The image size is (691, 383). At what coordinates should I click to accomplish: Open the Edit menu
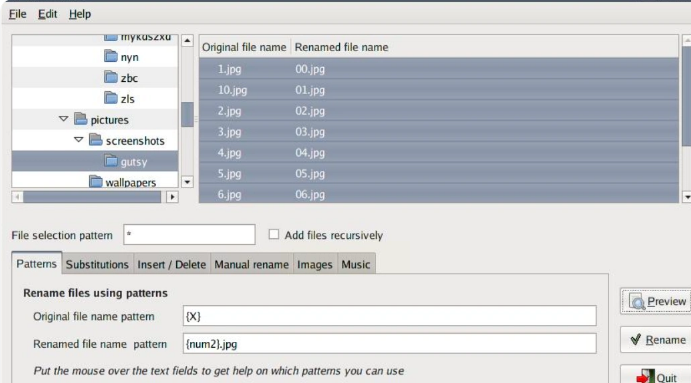coord(47,14)
